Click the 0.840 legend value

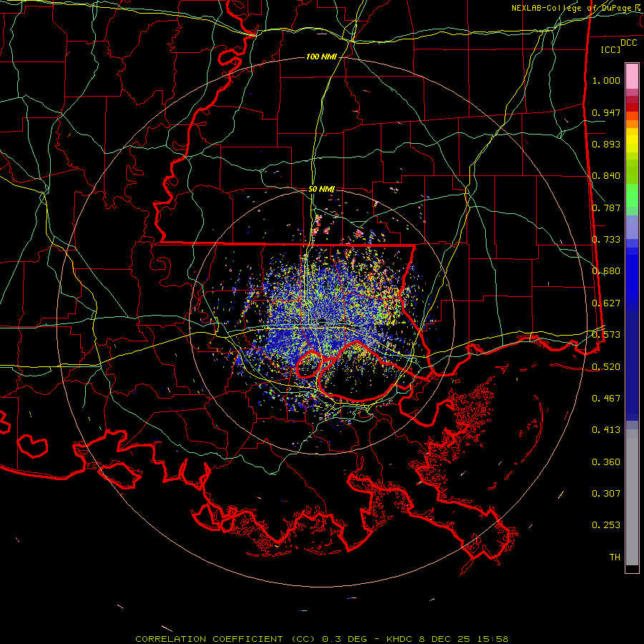click(x=606, y=176)
